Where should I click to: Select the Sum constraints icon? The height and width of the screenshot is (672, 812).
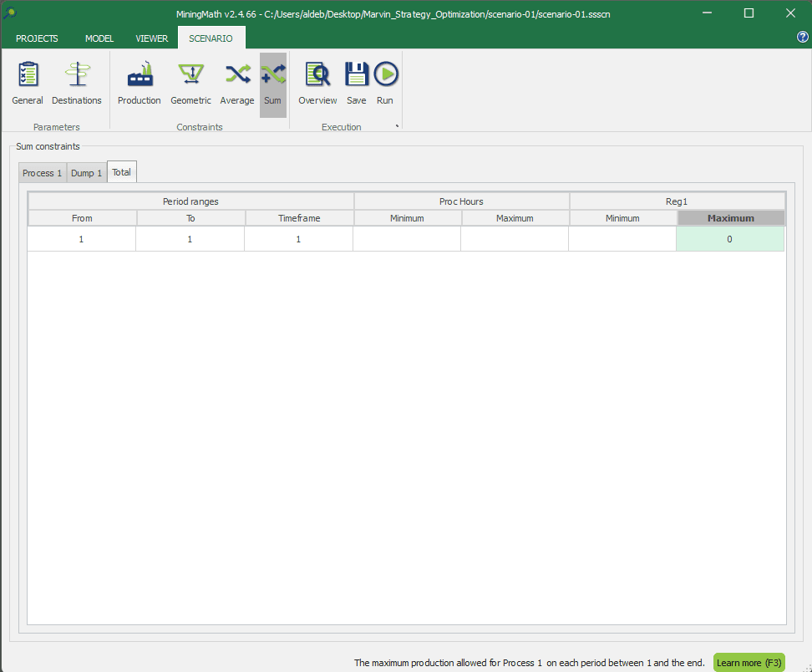point(272,84)
